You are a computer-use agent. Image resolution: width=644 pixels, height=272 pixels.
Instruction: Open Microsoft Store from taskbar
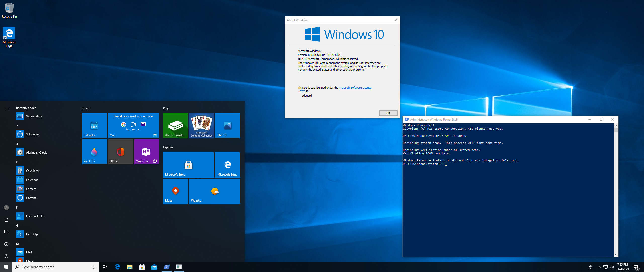tap(142, 267)
